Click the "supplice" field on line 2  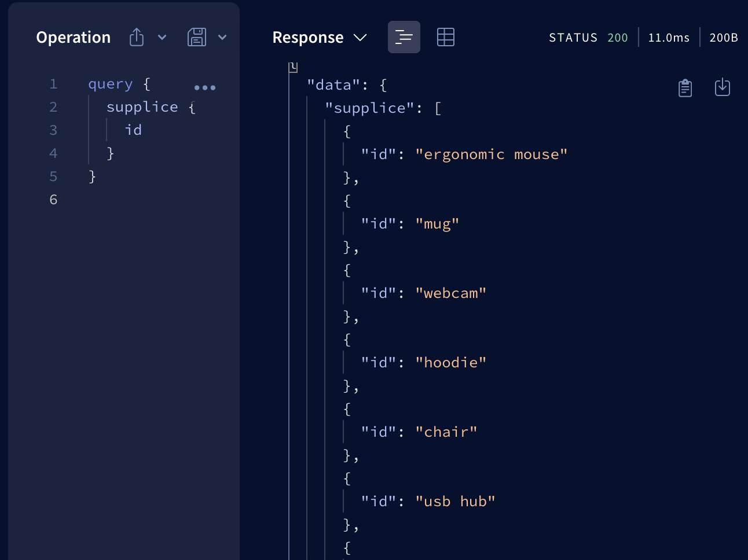tap(142, 108)
